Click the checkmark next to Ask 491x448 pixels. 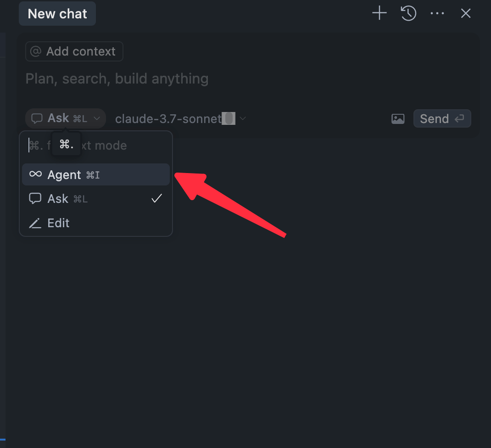tap(157, 198)
